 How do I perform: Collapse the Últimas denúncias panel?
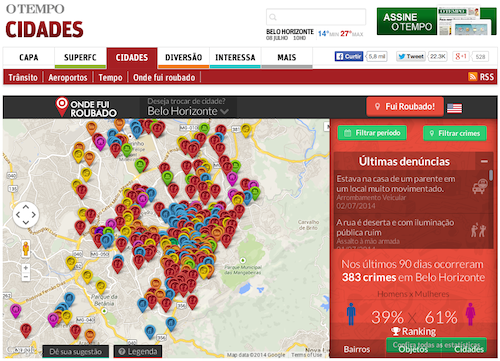pyautogui.click(x=484, y=161)
